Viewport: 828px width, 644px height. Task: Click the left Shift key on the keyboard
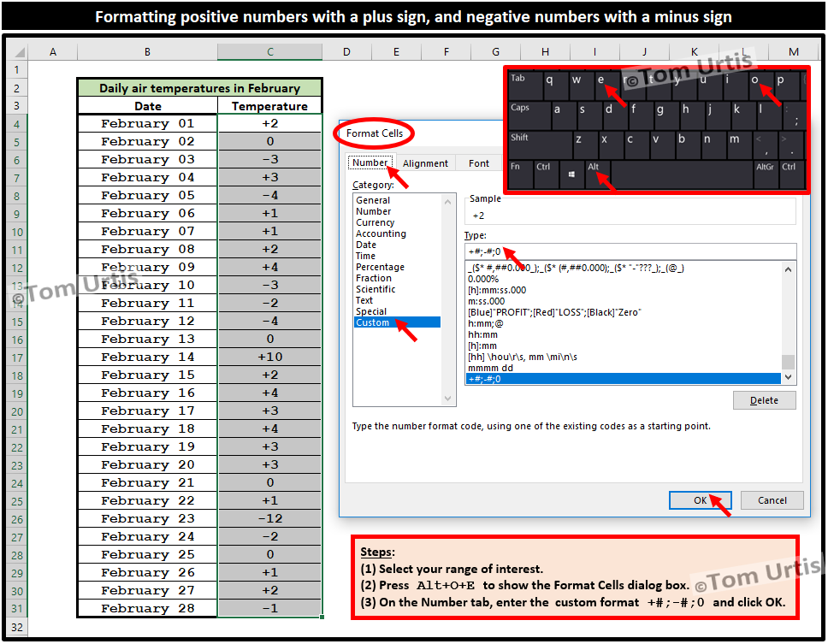541,145
